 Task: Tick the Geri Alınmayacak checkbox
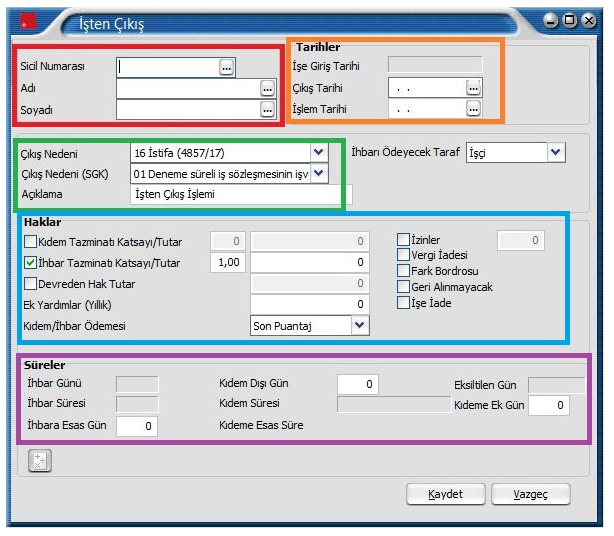point(403,287)
